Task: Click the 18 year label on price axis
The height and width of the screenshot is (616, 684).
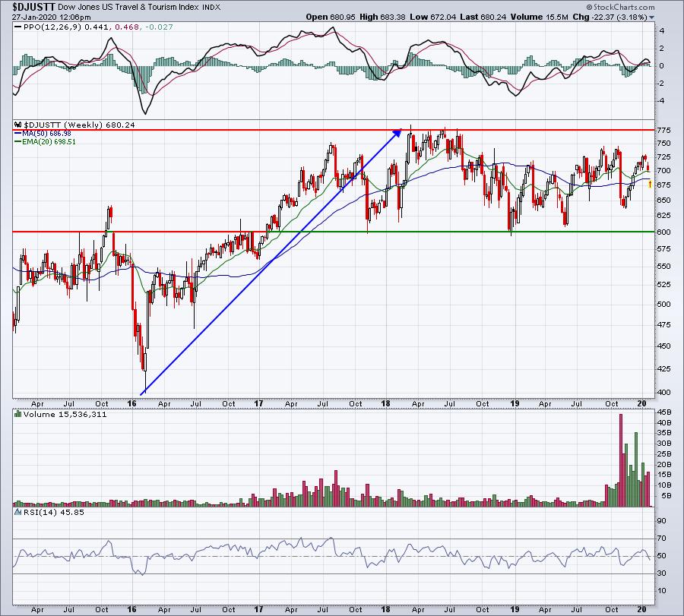Action: point(385,403)
